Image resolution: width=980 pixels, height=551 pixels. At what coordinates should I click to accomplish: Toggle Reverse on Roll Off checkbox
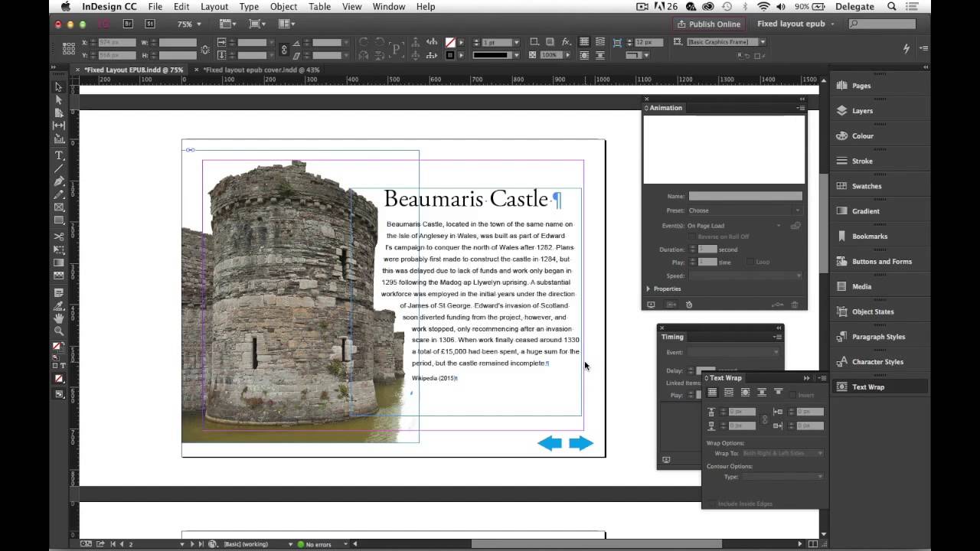tap(692, 236)
